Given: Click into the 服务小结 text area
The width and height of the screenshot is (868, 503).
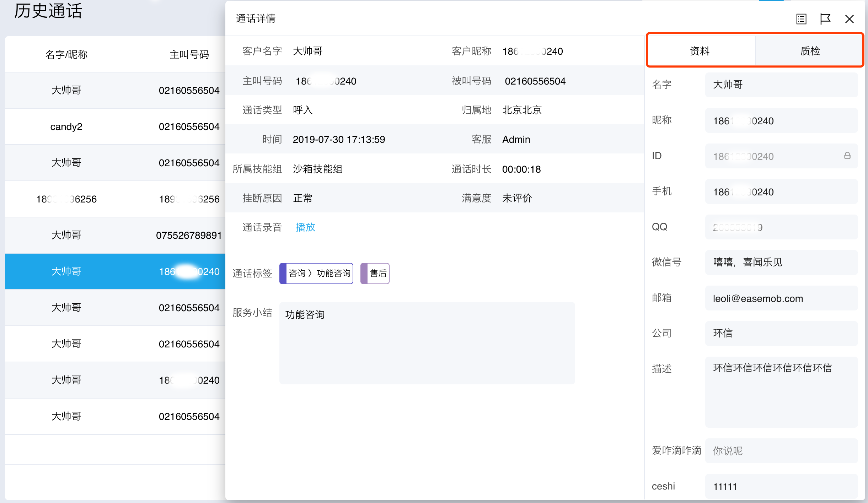Looking at the screenshot, I should [x=427, y=343].
